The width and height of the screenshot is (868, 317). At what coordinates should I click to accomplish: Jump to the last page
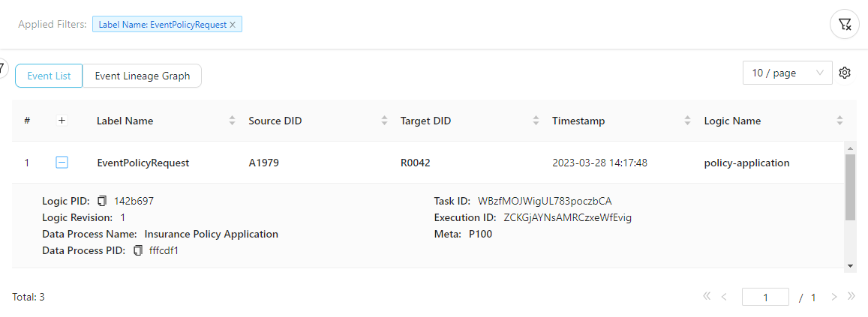click(851, 297)
